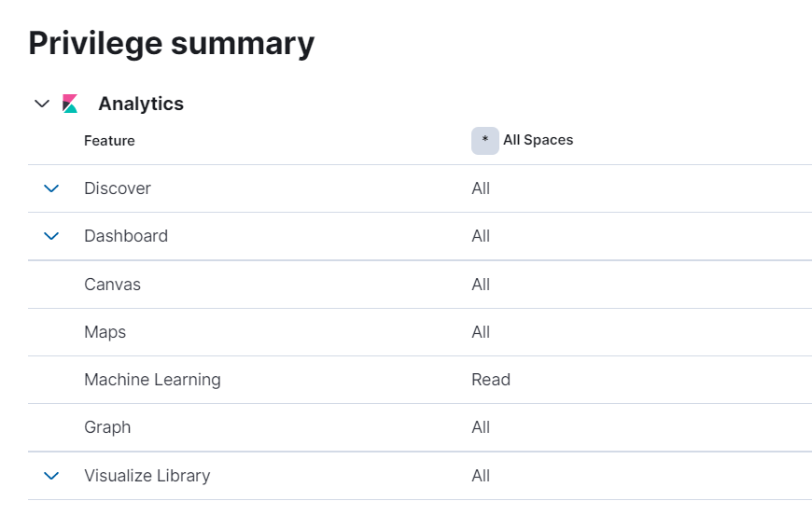Viewport: 812px width, 515px height.
Task: Click the asterisk All Spaces badge
Action: [x=485, y=141]
